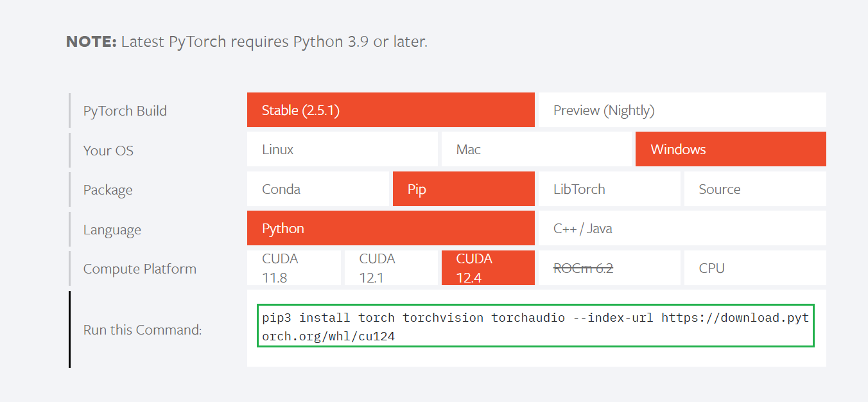Select CUDA 12.4 compute platform
This screenshot has height=402, width=868.
click(x=487, y=268)
